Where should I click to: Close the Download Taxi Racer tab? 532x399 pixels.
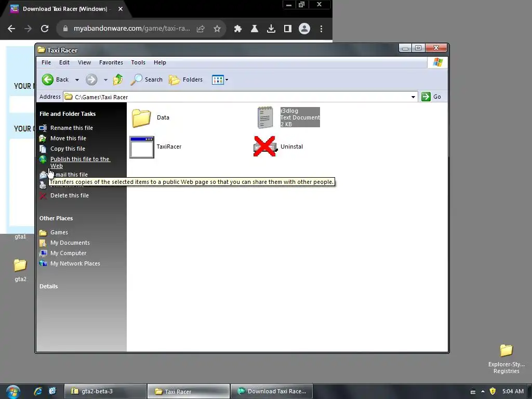121,9
